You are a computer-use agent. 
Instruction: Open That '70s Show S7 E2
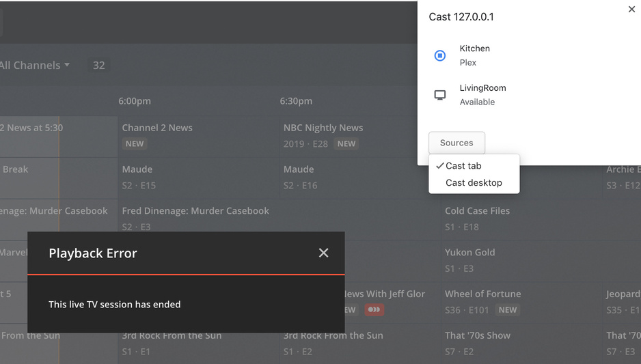coord(477,336)
